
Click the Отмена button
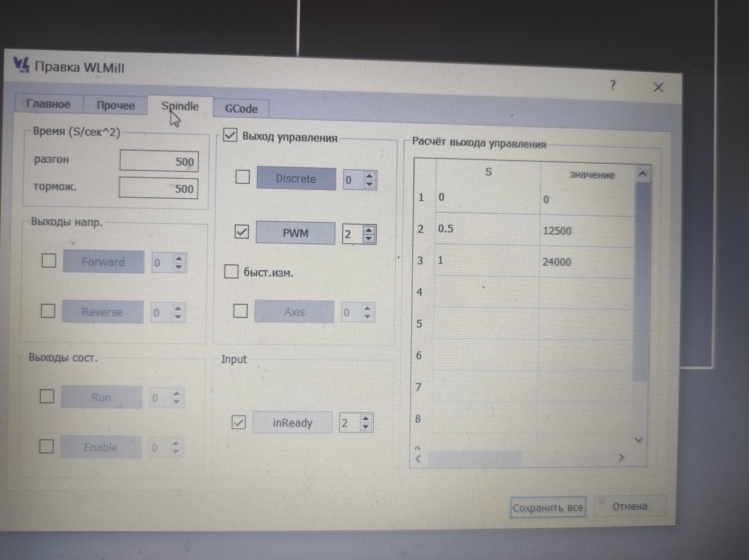coord(630,506)
